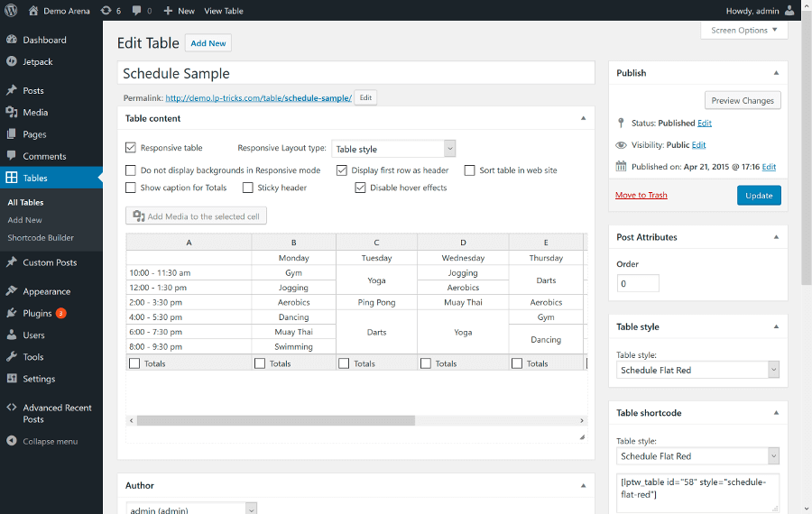Open the Media library sidebar icon
This screenshot has height=514, width=812.
(12, 113)
